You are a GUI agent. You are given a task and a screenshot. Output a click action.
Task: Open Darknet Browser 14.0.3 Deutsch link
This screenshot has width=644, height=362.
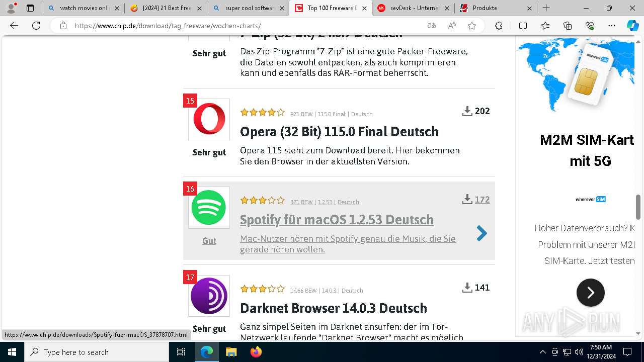click(x=334, y=308)
